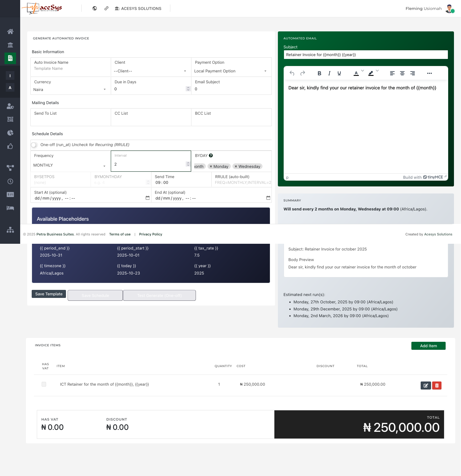Screen dimensions: 461x476
Task: Click the Bold formatting button
Action: pyautogui.click(x=319, y=73)
